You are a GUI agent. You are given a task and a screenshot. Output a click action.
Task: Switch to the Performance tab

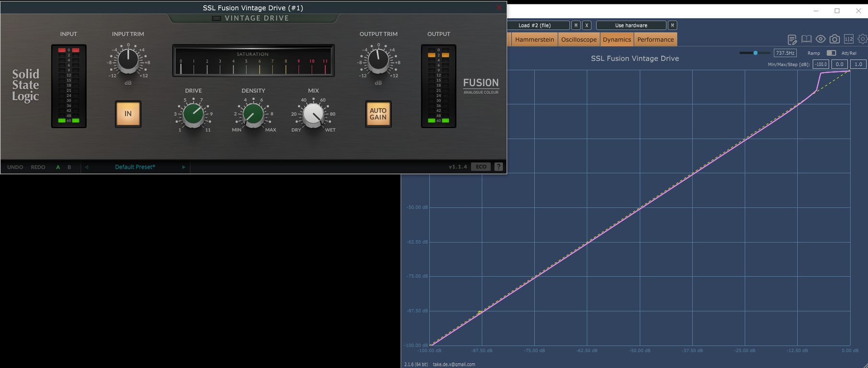[656, 39]
